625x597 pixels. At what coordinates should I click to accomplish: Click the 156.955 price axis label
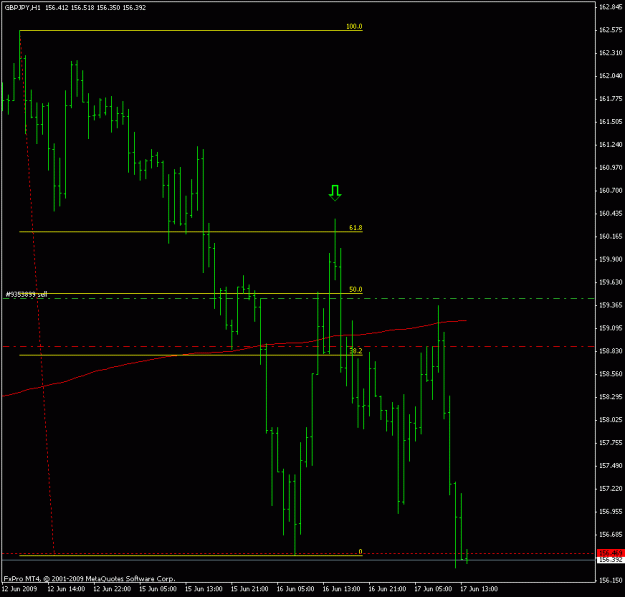tap(611, 512)
